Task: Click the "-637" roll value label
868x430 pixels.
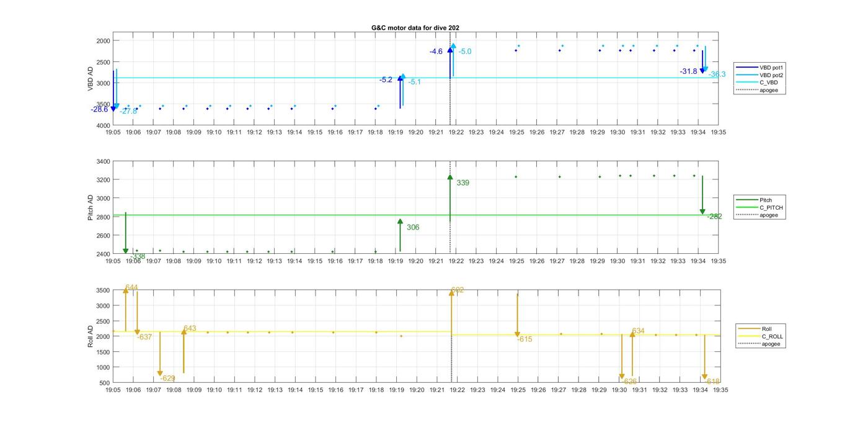Action: tap(144, 337)
